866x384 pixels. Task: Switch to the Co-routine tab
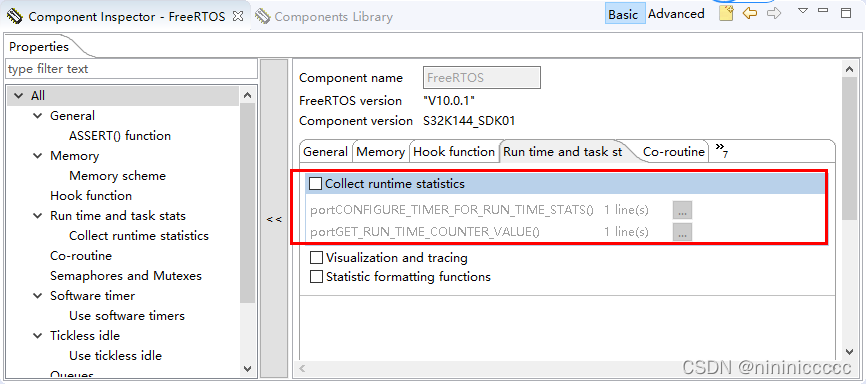[674, 152]
